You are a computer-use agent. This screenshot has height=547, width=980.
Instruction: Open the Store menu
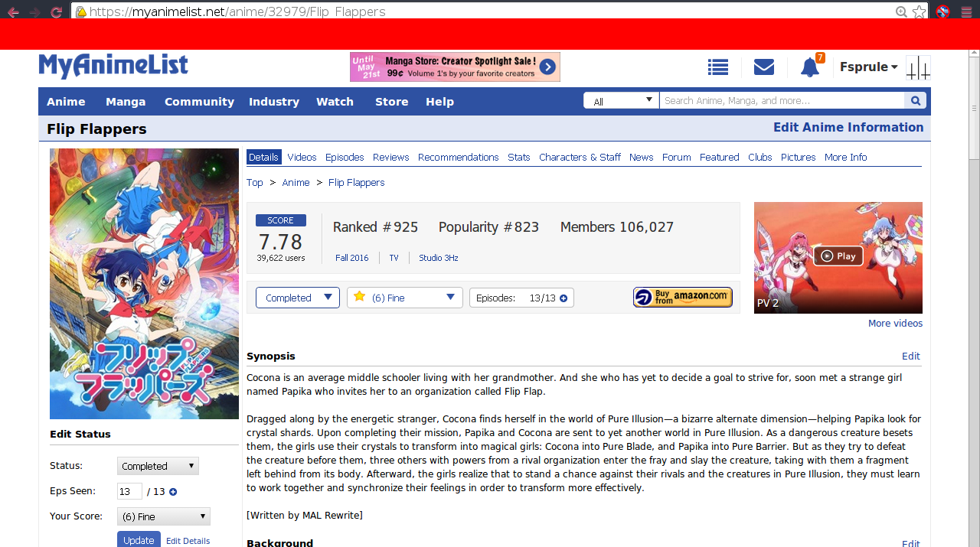coord(392,101)
